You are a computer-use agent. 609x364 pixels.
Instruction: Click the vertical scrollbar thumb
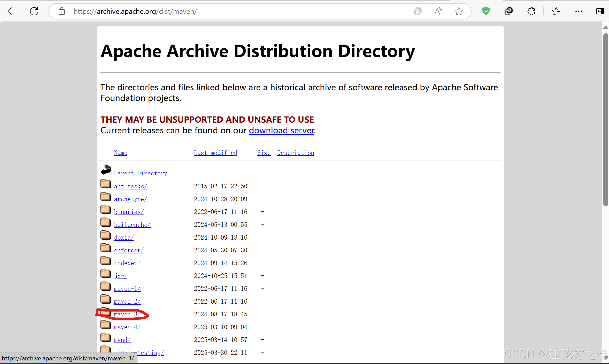pos(605,119)
